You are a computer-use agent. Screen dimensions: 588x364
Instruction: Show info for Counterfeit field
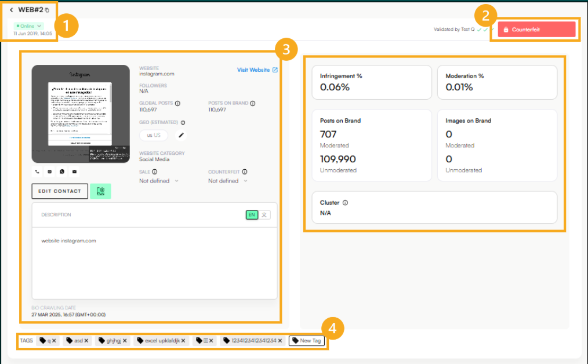[245, 172]
